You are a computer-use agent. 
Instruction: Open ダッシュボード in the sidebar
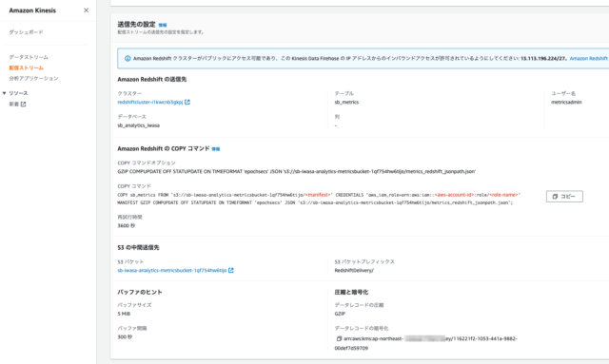[26, 32]
